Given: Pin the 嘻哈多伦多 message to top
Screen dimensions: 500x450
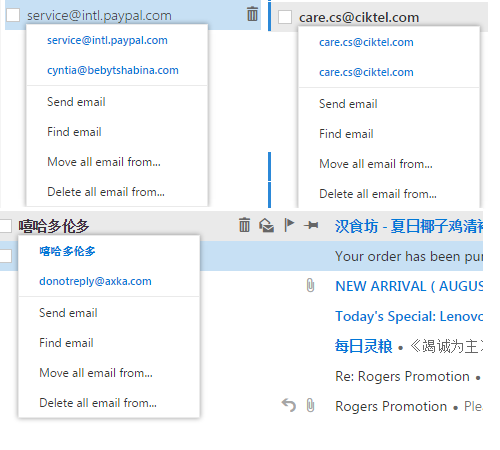Looking at the screenshot, I should point(311,225).
